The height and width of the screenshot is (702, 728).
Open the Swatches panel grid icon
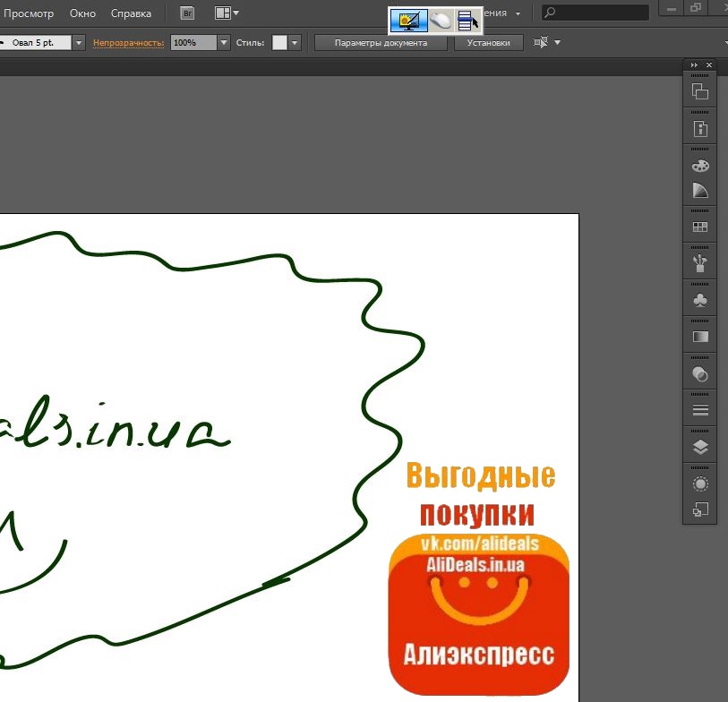point(700,227)
